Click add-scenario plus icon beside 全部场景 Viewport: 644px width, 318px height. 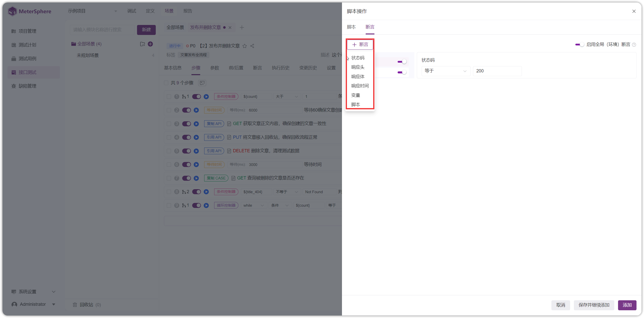pyautogui.click(x=150, y=44)
